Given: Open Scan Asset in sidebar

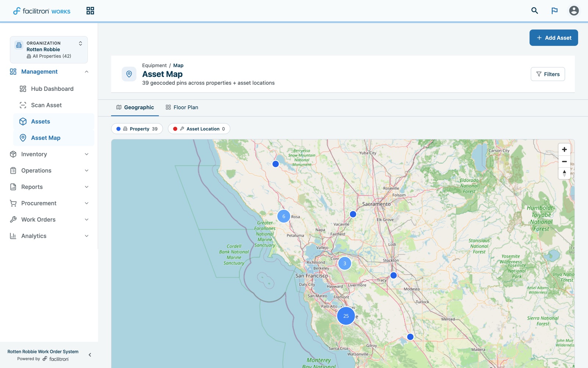Looking at the screenshot, I should pyautogui.click(x=54, y=105).
